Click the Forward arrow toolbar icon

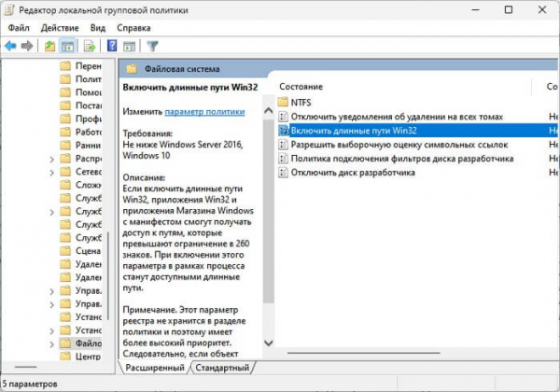click(x=27, y=46)
